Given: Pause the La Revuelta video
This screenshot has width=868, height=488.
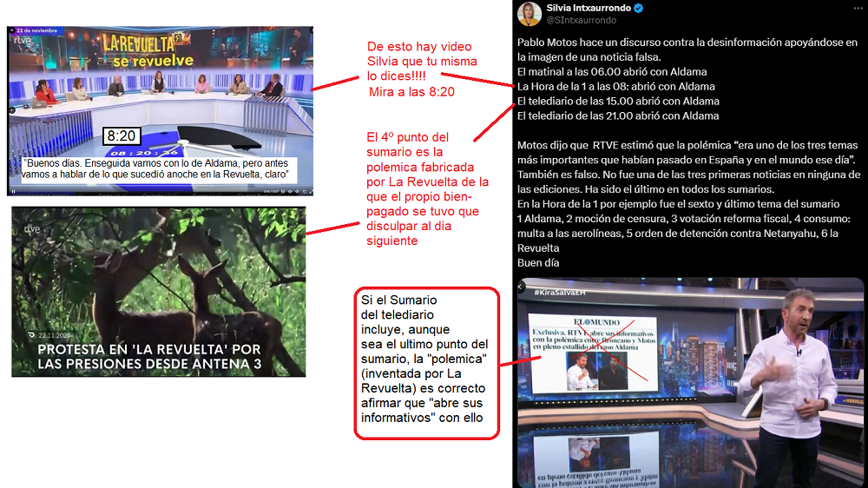Looking at the screenshot, I should (x=13, y=191).
